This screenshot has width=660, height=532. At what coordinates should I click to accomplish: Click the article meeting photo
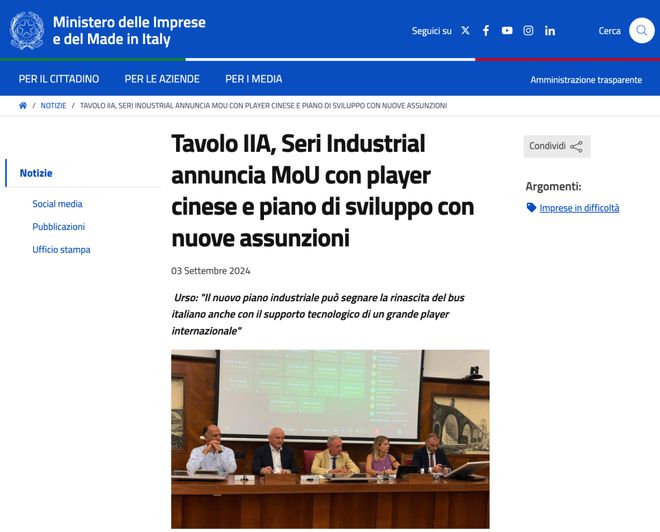pyautogui.click(x=330, y=439)
